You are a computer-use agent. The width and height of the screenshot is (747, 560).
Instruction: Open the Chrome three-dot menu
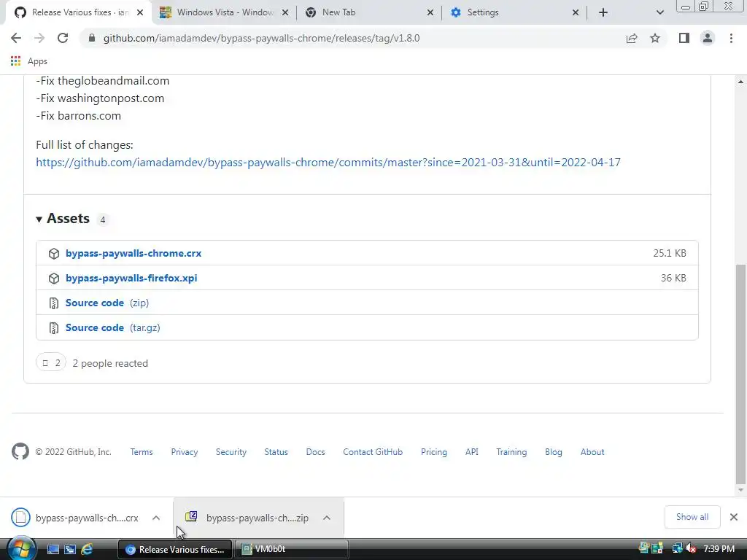pos(731,38)
